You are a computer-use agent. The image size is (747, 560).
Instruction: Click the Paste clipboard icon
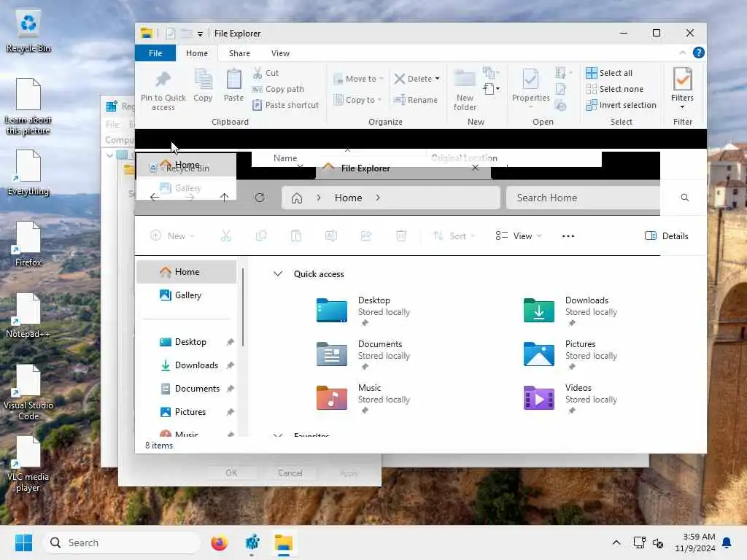[x=233, y=79]
